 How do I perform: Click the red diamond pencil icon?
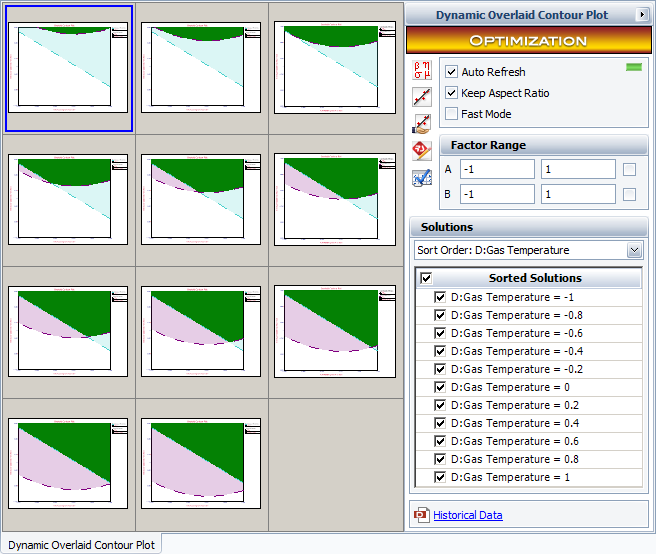point(422,151)
